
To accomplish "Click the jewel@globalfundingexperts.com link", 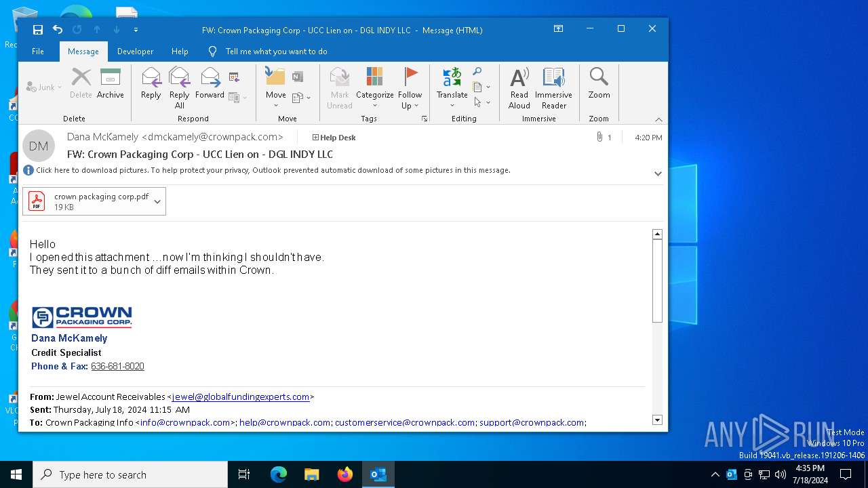I will pyautogui.click(x=241, y=396).
